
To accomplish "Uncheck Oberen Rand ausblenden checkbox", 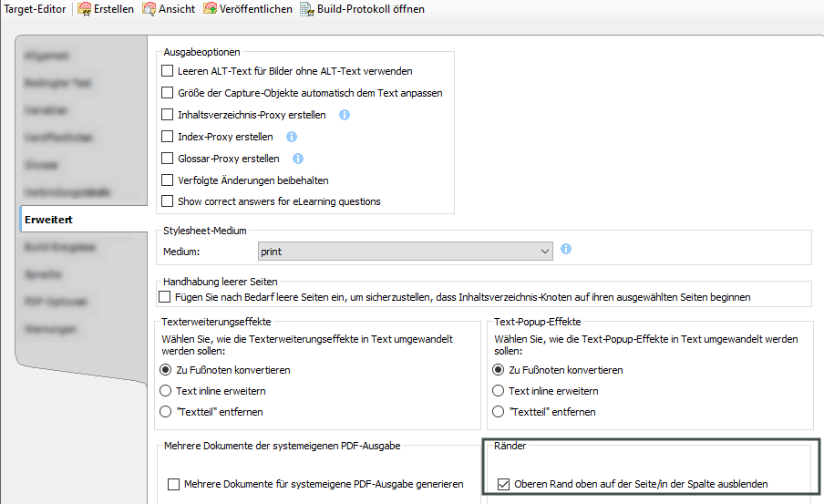I will tap(503, 484).
